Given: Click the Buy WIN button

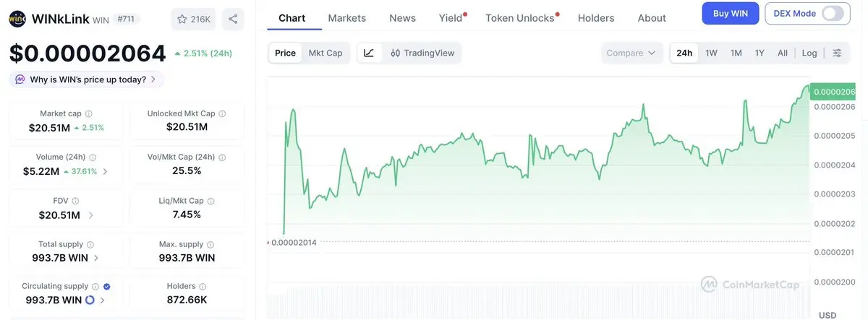Looking at the screenshot, I should click(x=730, y=14).
